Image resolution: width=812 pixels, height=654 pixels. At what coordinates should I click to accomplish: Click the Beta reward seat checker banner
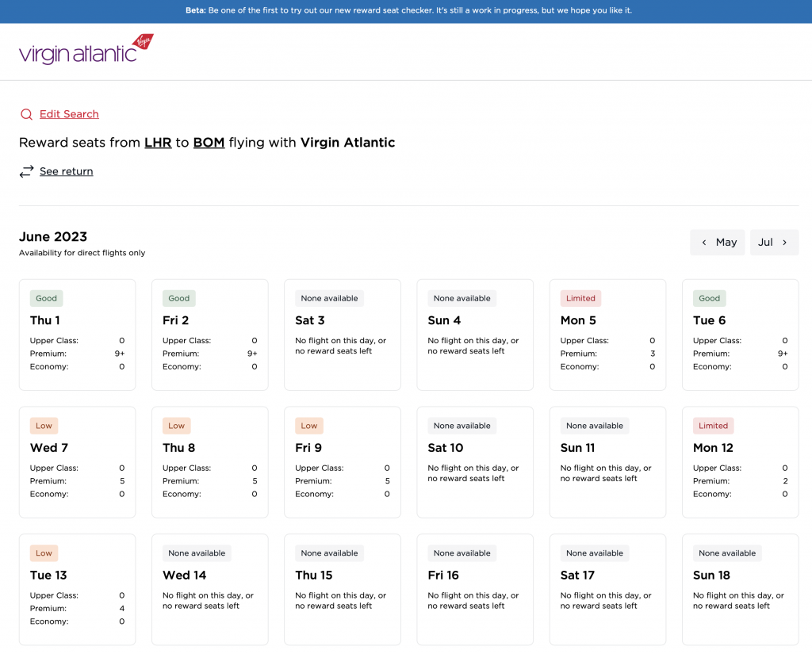point(406,10)
